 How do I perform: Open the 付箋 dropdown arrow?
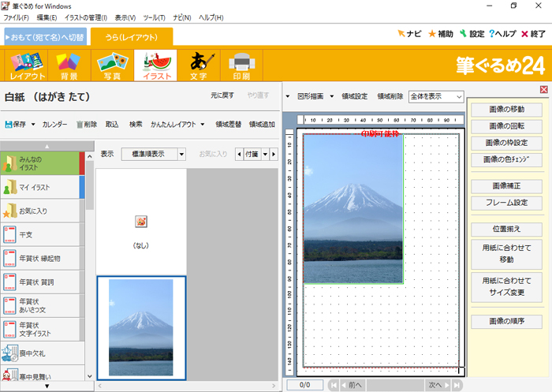[x=265, y=155]
